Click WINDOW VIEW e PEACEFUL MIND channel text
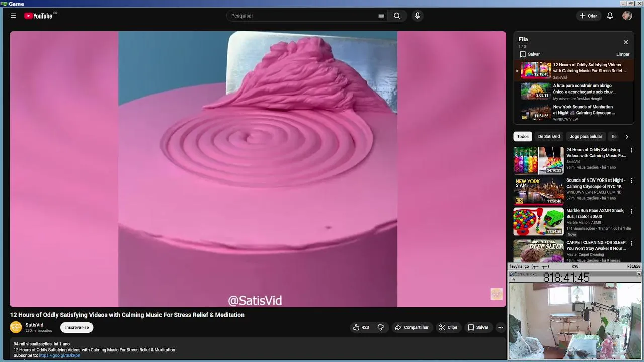Image resolution: width=644 pixels, height=362 pixels. [x=594, y=192]
